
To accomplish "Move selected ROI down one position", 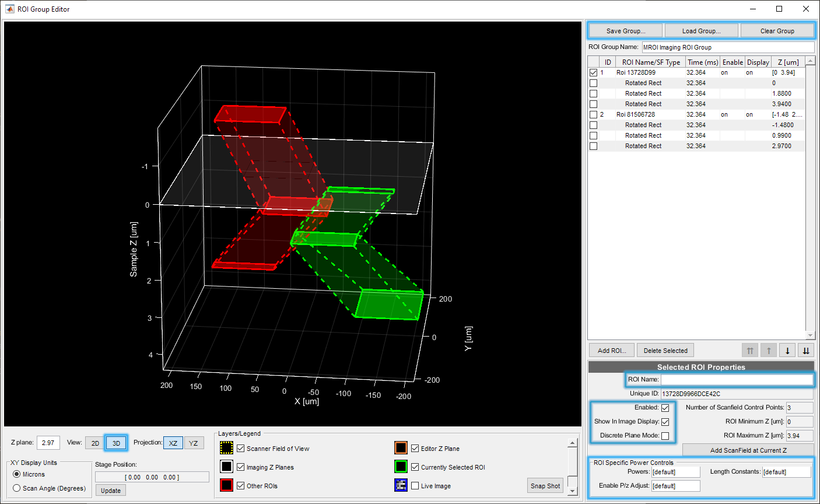I will (x=787, y=351).
